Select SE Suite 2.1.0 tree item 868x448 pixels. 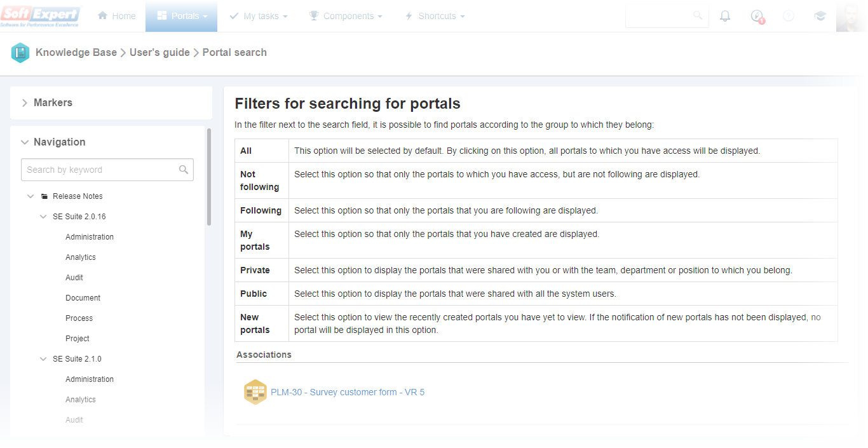(x=77, y=359)
